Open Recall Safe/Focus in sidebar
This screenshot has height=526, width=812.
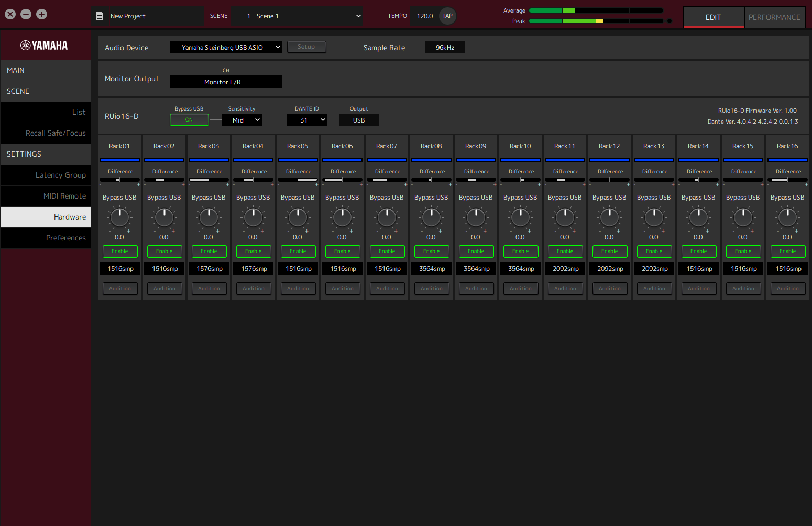[x=46, y=133]
